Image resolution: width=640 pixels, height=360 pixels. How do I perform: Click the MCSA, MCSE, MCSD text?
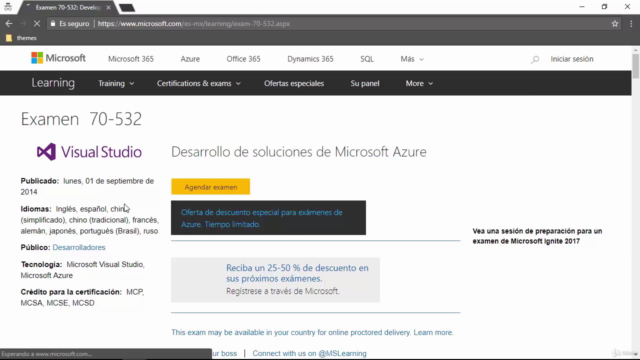[58, 303]
